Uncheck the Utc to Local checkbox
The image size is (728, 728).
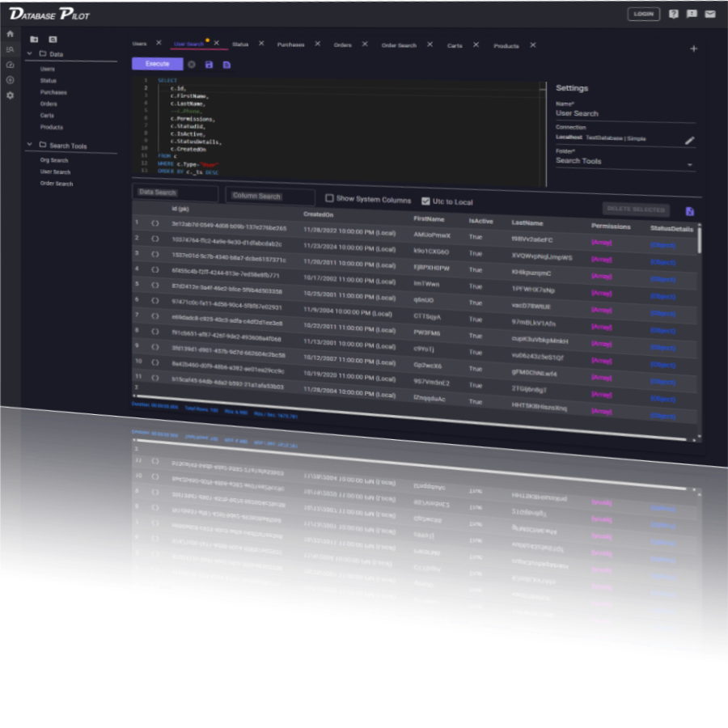[x=425, y=201]
